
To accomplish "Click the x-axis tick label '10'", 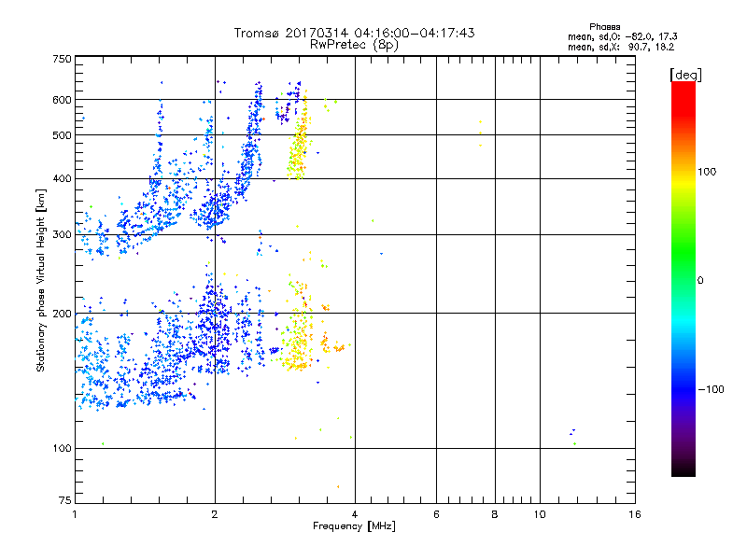I will [x=540, y=514].
